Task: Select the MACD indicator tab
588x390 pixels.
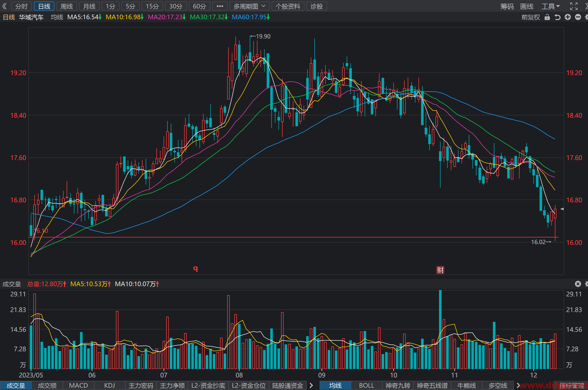Action: click(78, 386)
